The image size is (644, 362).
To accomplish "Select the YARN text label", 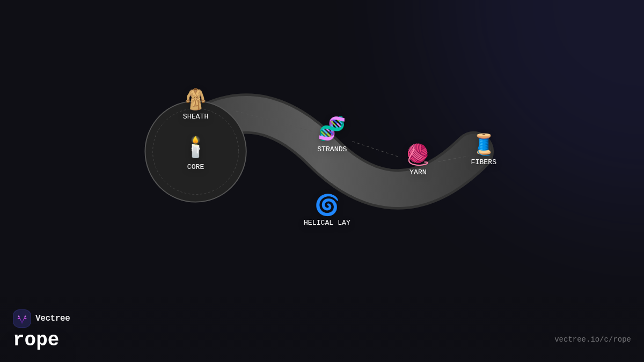I will [418, 173].
